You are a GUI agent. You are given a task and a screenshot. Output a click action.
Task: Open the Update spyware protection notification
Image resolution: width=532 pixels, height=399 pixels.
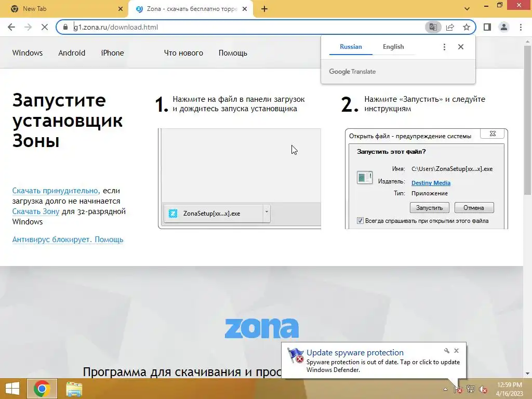(x=374, y=361)
